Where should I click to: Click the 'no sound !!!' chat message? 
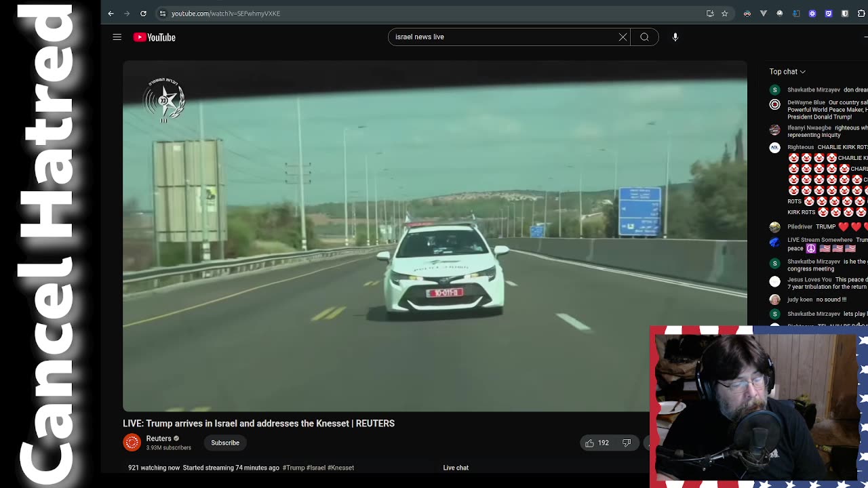tap(831, 300)
